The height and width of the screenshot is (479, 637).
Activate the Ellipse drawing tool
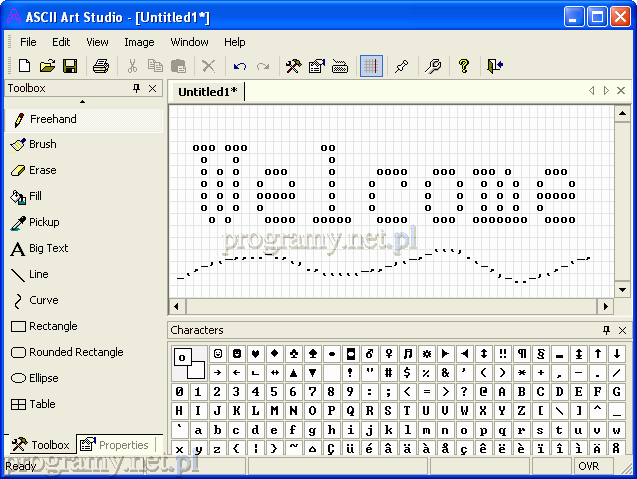43,379
